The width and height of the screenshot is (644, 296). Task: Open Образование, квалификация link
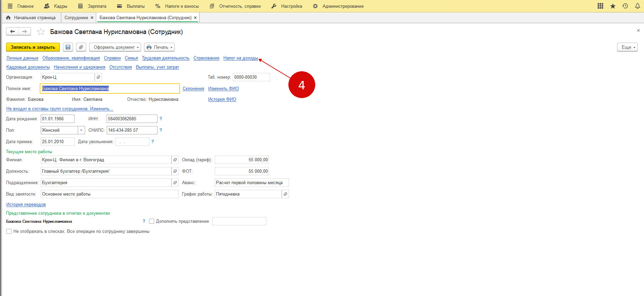[x=71, y=58]
